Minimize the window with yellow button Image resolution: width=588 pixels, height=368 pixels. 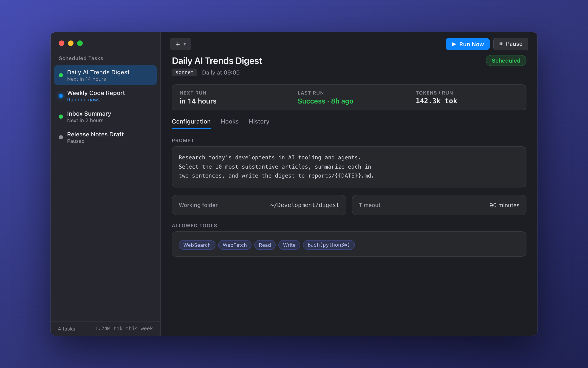(71, 43)
